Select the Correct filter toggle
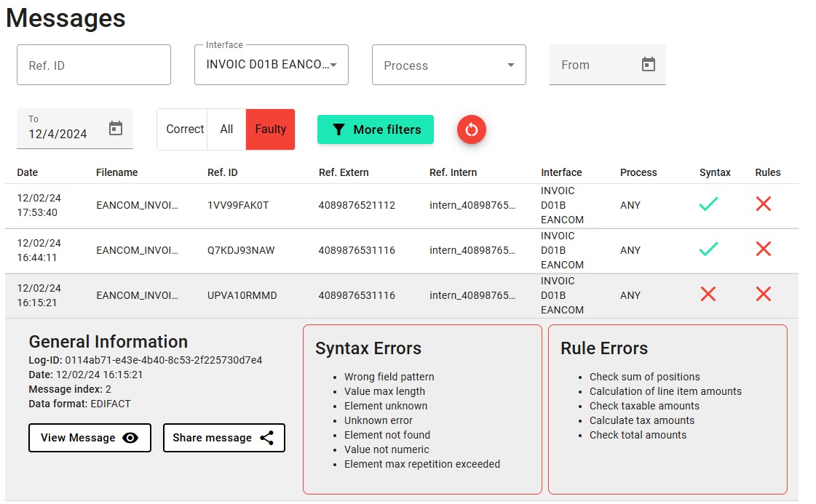 point(184,129)
